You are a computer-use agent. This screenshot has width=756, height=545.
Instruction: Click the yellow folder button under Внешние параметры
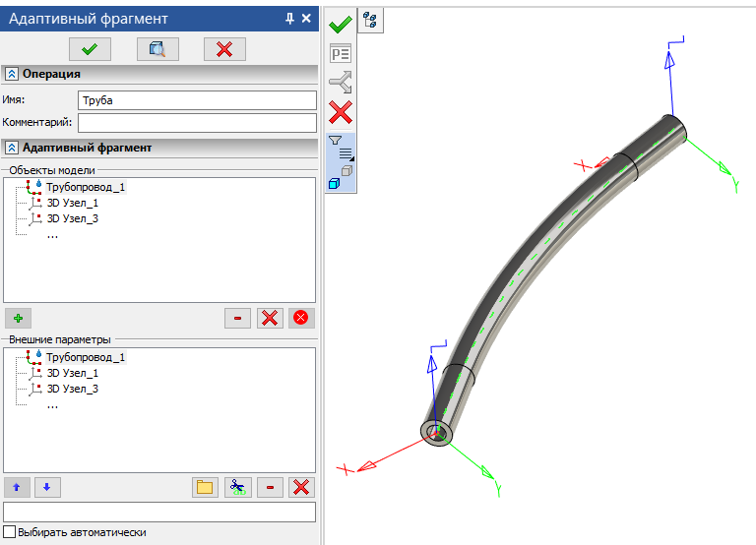[x=205, y=487]
